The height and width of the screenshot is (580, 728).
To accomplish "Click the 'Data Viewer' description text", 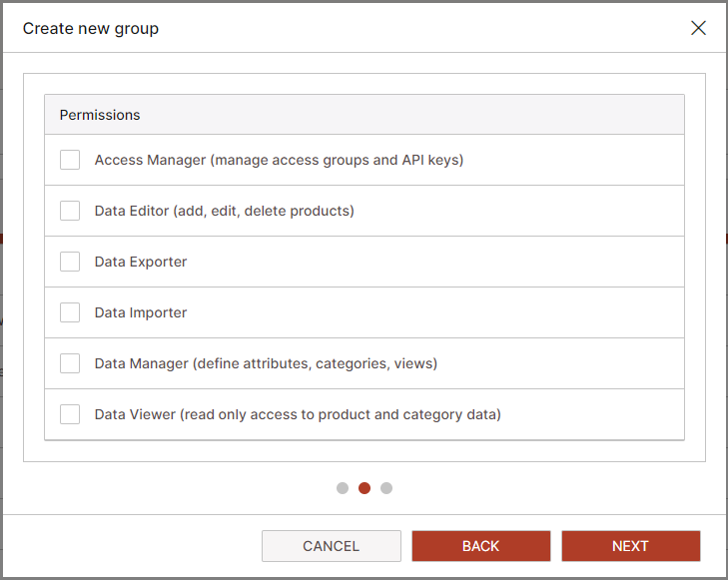I will (x=298, y=414).
